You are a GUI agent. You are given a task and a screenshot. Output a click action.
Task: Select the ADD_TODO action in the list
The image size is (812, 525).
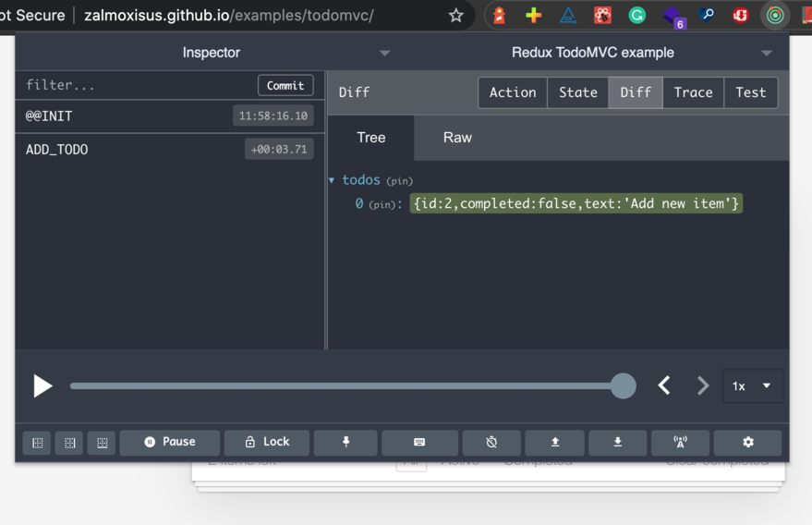pos(170,150)
